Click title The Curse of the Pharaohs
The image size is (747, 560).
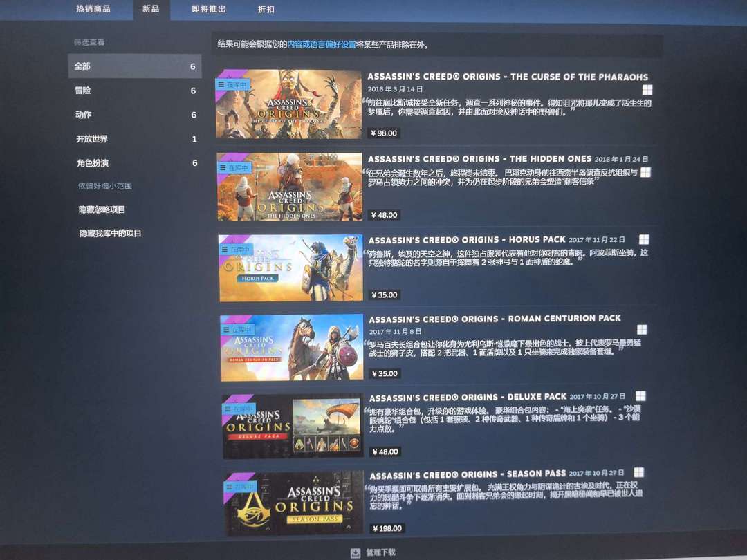(x=508, y=77)
